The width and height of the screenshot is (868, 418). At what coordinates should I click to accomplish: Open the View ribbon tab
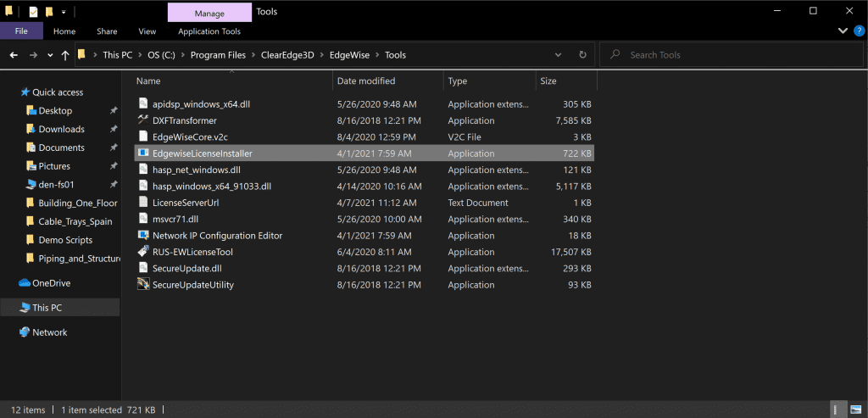[147, 31]
